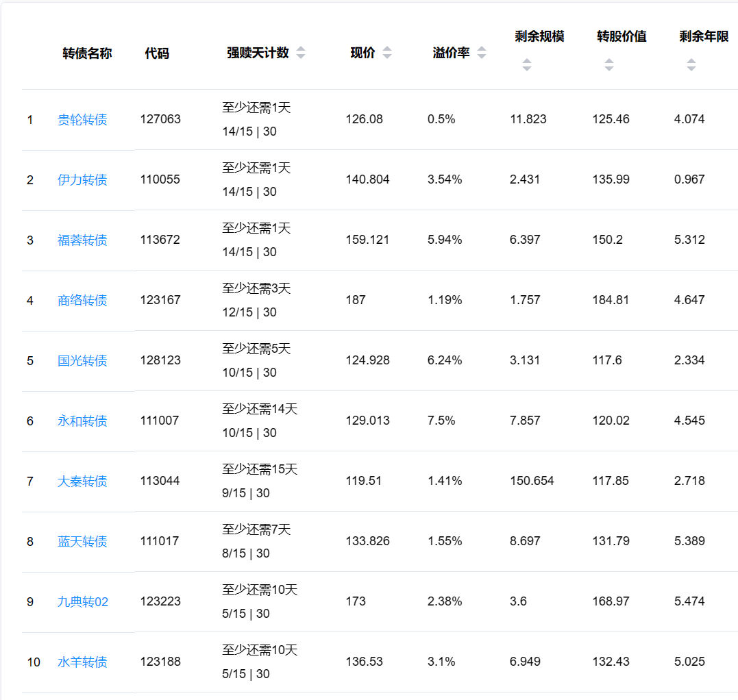Toggle sorting icon next to 溢价率
738x700 pixels.
482,53
